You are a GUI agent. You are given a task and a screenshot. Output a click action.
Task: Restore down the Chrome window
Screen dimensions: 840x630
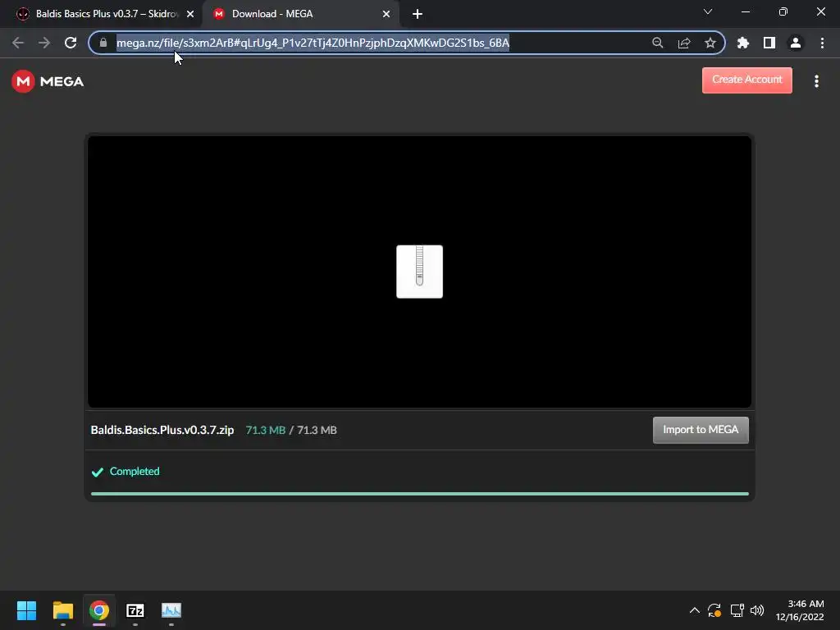click(x=783, y=11)
